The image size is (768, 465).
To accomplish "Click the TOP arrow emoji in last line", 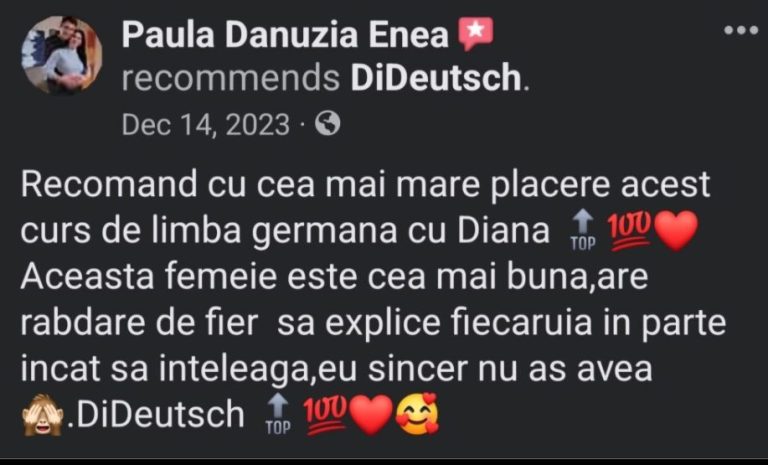I will tap(278, 414).
